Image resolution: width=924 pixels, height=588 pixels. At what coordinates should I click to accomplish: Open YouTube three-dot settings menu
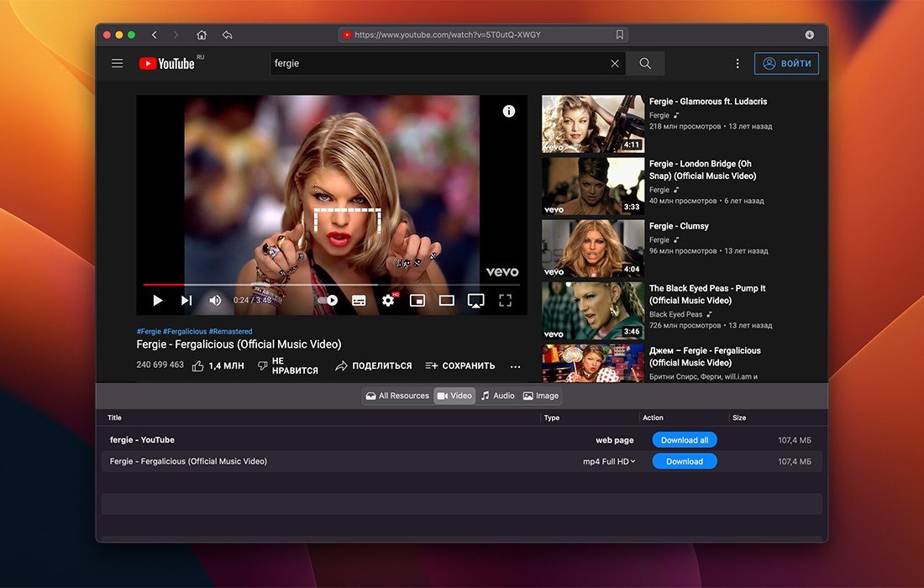(738, 64)
